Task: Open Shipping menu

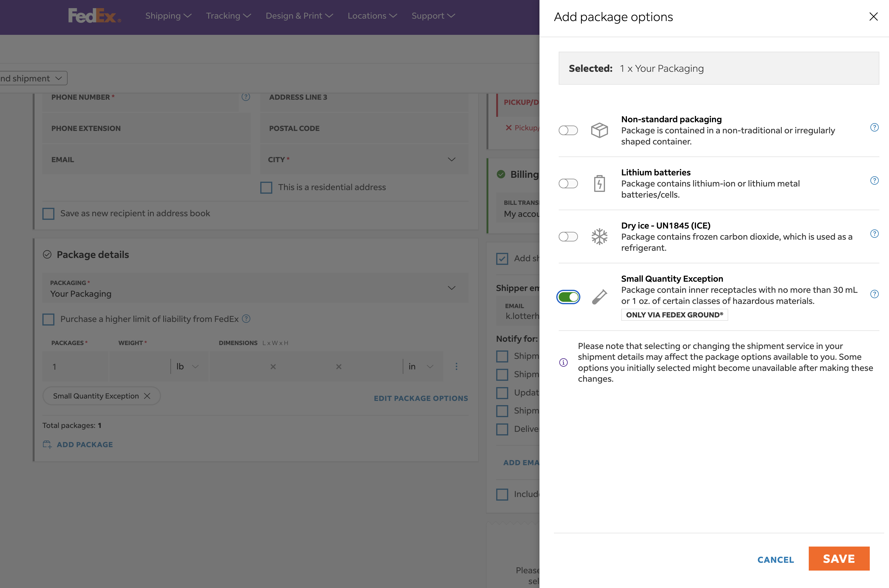Action: pyautogui.click(x=169, y=16)
